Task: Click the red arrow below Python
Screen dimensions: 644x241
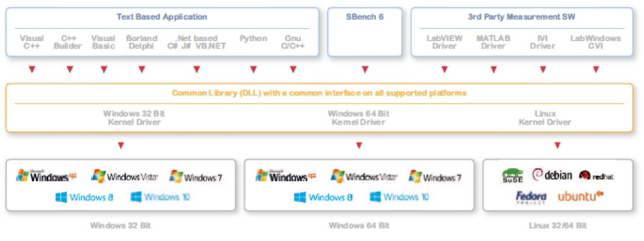Action: coord(254,70)
